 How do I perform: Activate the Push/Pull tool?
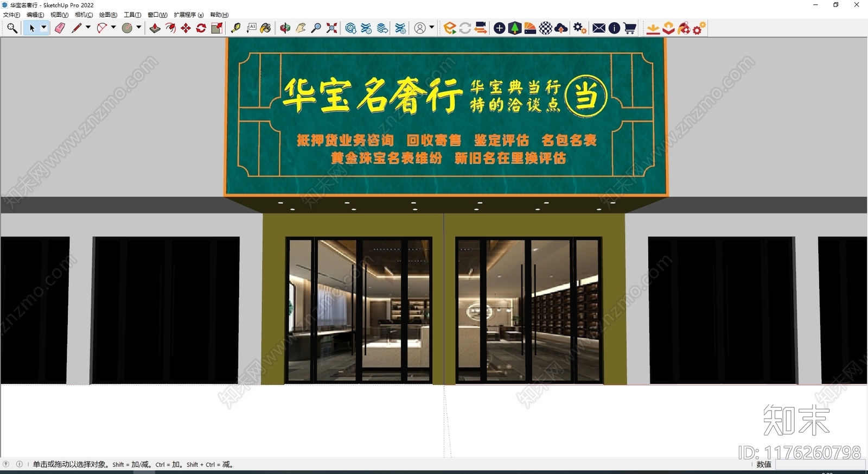pyautogui.click(x=155, y=28)
